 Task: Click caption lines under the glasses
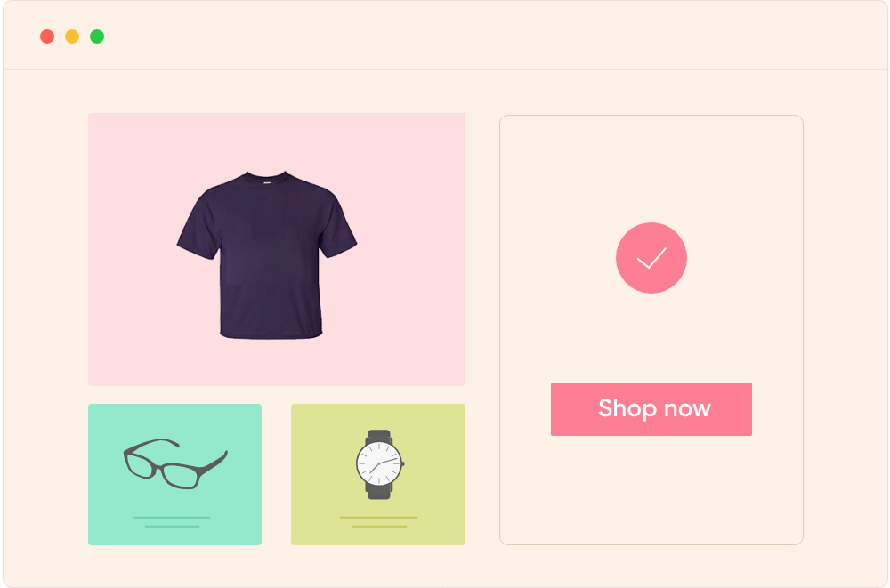coord(172,522)
